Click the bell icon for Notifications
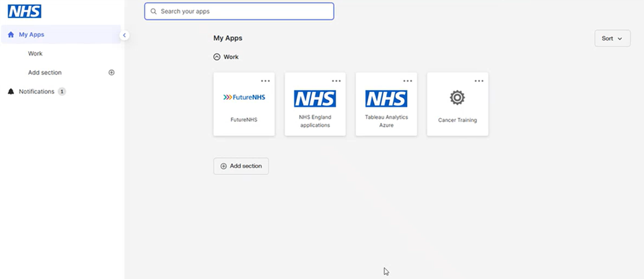This screenshot has width=644, height=279. tap(11, 91)
